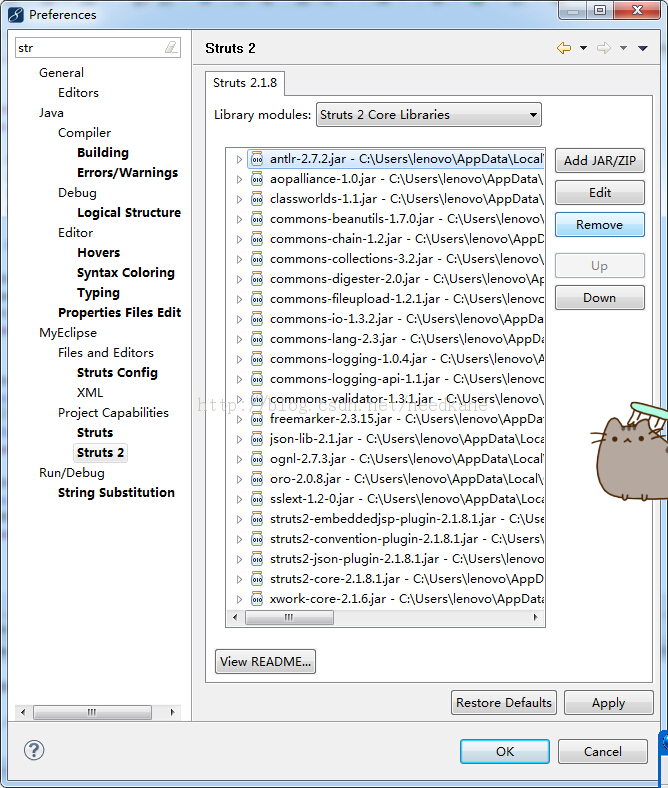668x788 pixels.
Task: Select String Substitution tree item
Action: [x=116, y=492]
